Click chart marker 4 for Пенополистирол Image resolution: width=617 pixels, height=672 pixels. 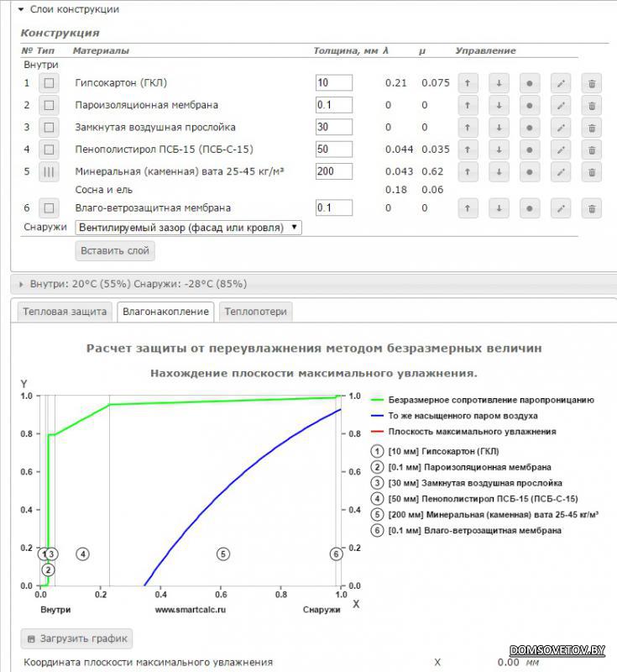click(x=82, y=554)
